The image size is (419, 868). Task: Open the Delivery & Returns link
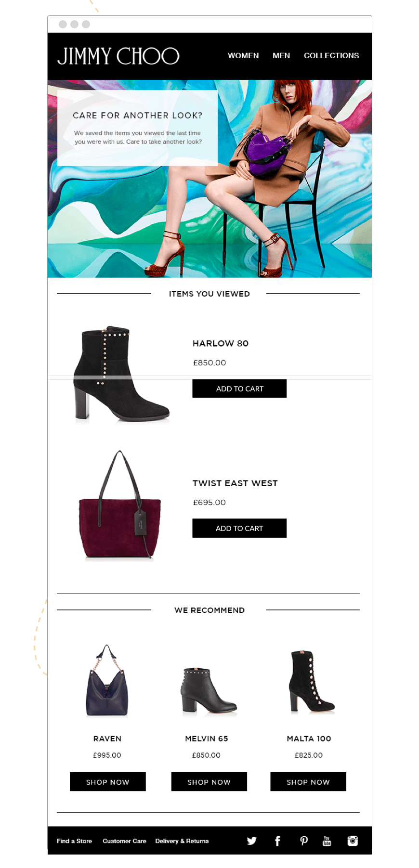coord(182,841)
